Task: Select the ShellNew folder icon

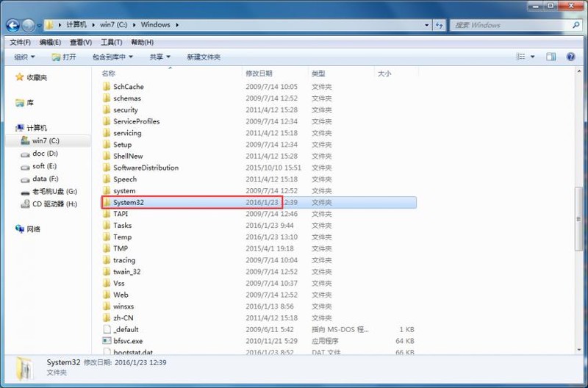Action: [107, 156]
